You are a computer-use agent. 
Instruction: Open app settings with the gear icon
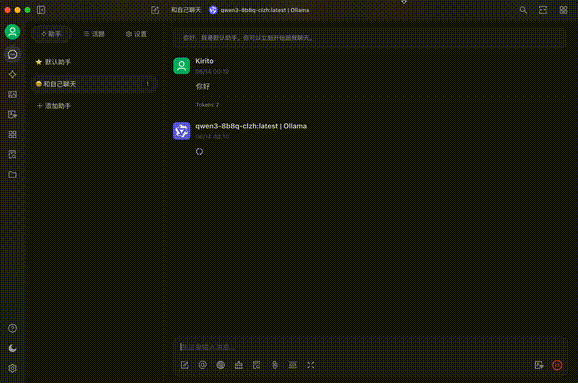(12, 368)
